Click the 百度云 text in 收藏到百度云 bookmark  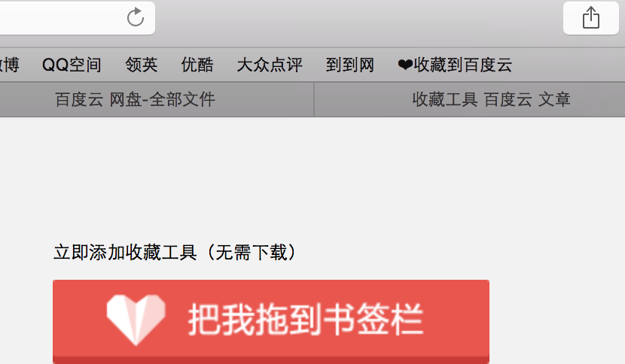click(x=488, y=65)
